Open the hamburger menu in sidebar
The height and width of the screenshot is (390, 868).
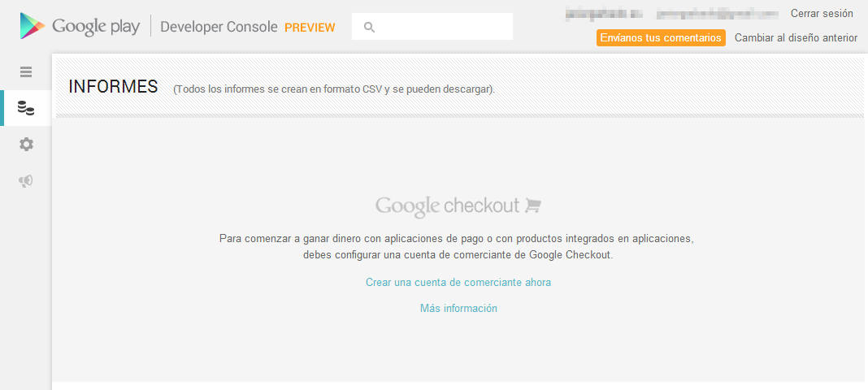(26, 71)
